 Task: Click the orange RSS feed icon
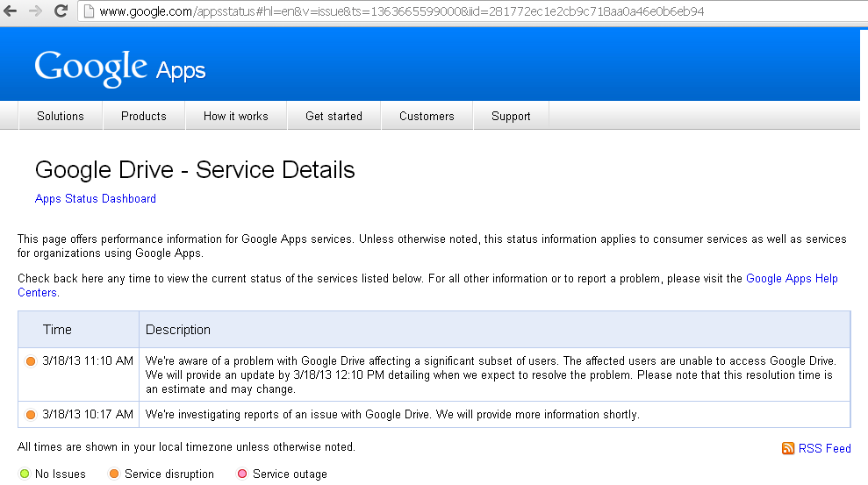(x=788, y=448)
